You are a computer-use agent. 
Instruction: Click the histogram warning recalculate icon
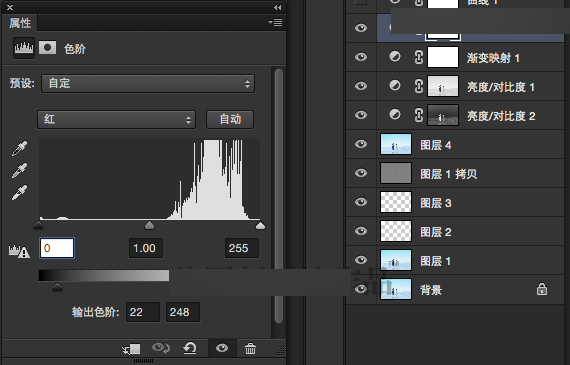point(19,251)
